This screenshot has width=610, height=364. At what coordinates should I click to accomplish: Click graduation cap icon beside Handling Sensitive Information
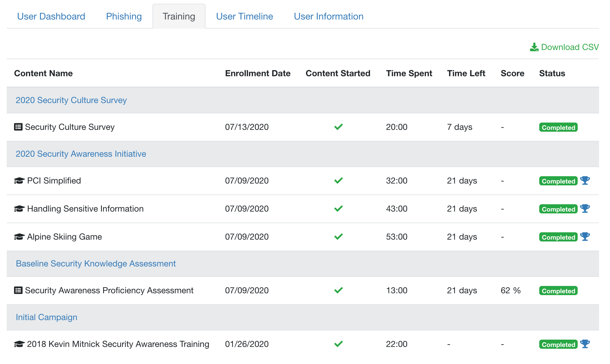(19, 209)
